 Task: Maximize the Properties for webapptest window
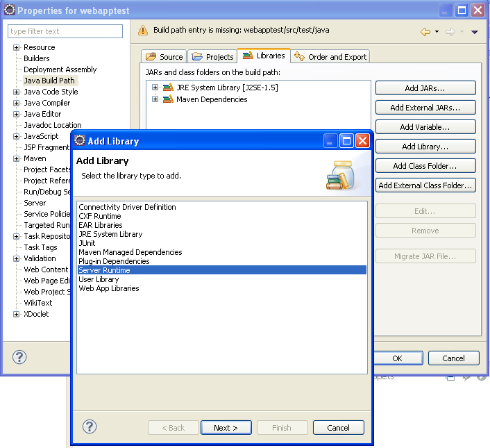click(x=462, y=10)
